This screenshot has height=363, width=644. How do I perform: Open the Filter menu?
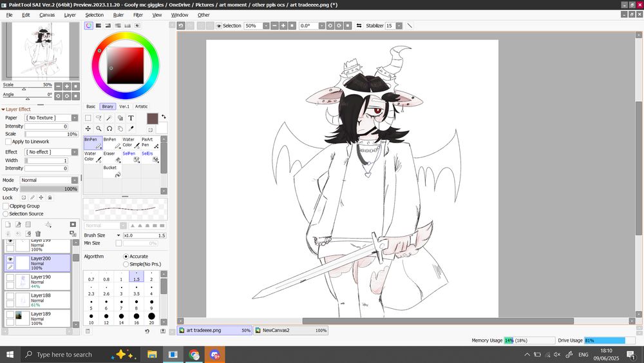pyautogui.click(x=138, y=15)
